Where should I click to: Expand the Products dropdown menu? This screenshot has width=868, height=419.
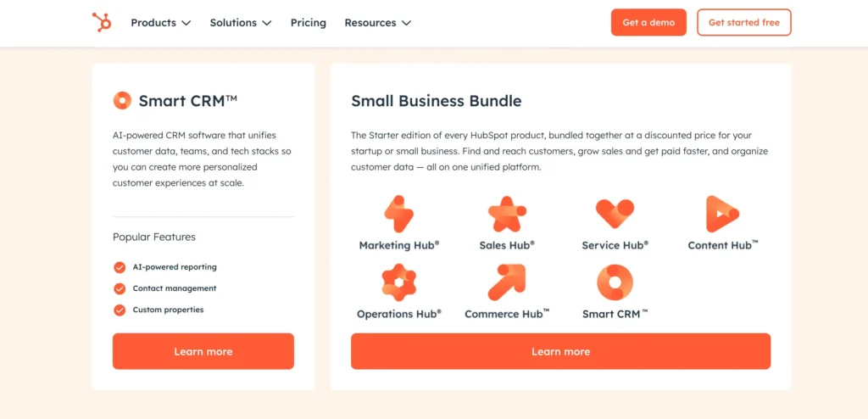[160, 23]
